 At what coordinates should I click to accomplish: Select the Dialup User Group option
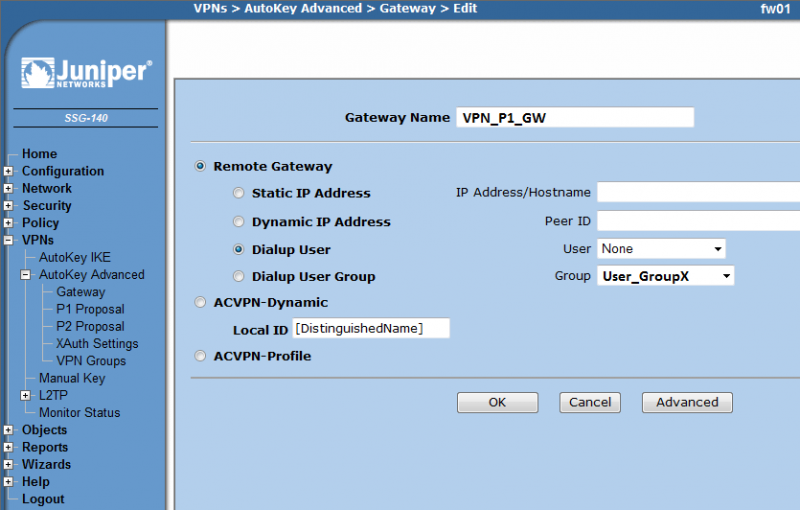click(238, 276)
